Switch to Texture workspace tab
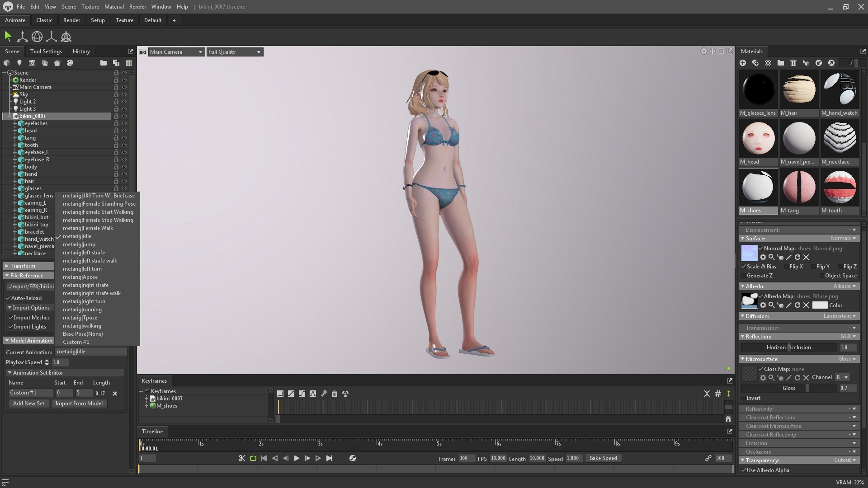 pyautogui.click(x=124, y=20)
